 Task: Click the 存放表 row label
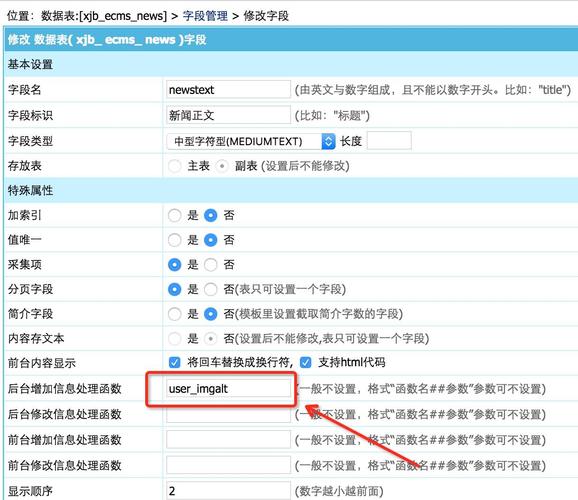25,166
